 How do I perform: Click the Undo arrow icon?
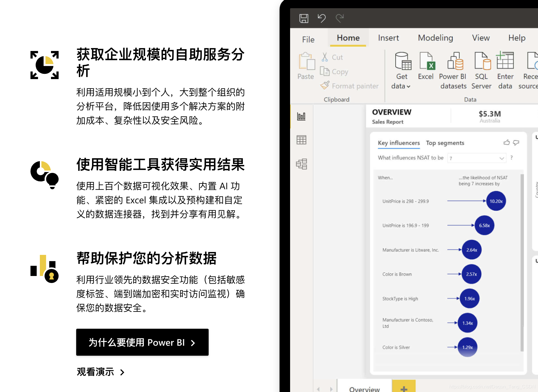tap(322, 18)
